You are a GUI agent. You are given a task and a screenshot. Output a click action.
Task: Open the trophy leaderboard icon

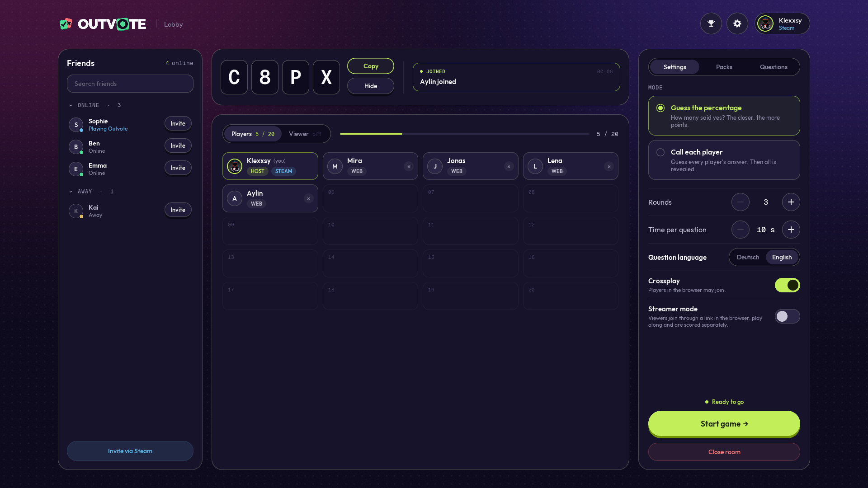711,23
